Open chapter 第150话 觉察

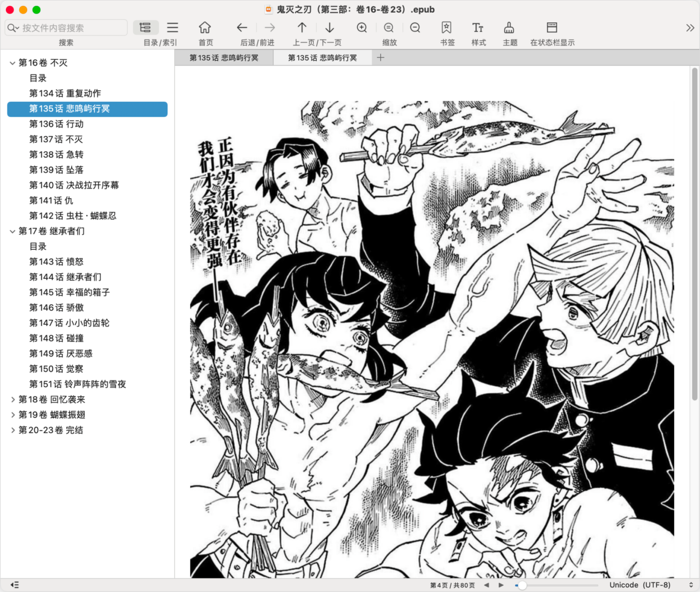[57, 369]
